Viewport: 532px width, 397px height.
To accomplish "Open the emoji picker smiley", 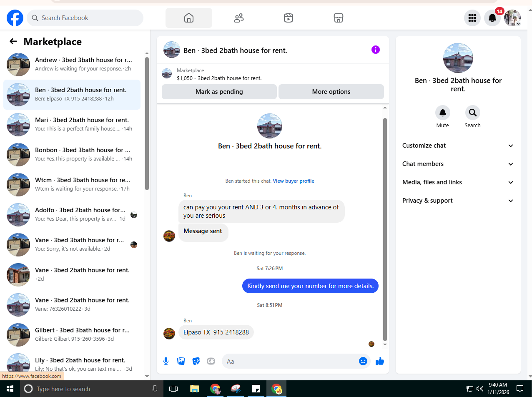I will 363,361.
